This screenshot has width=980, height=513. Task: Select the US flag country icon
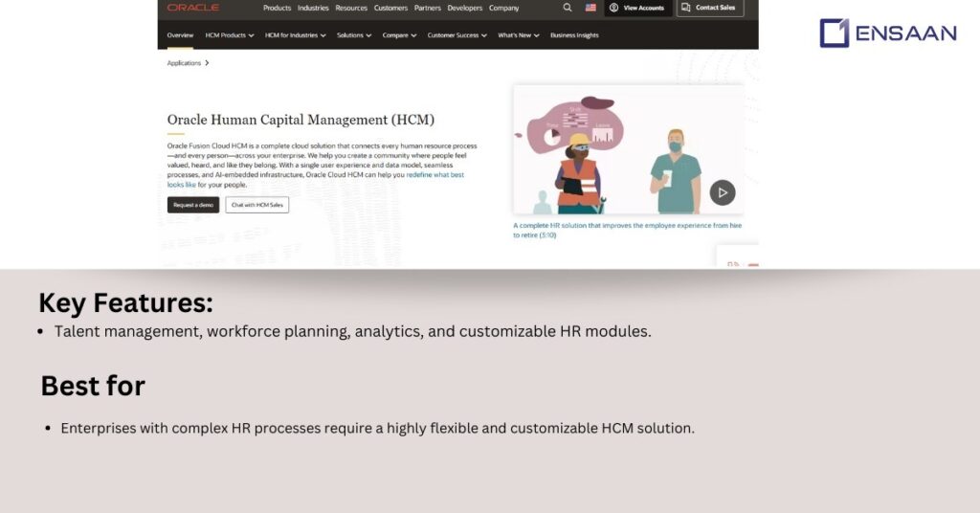[x=590, y=8]
